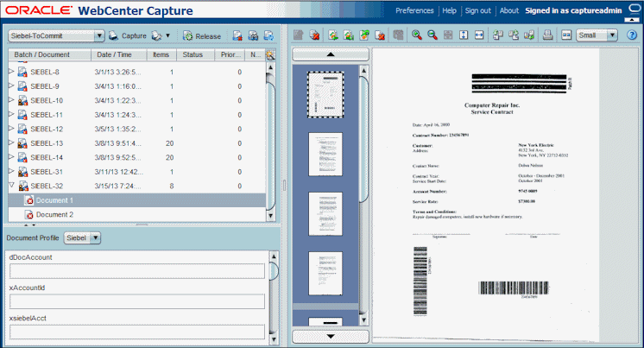Viewport: 644px width, 348px height.
Task: Click the Help link in header
Action: [x=449, y=10]
